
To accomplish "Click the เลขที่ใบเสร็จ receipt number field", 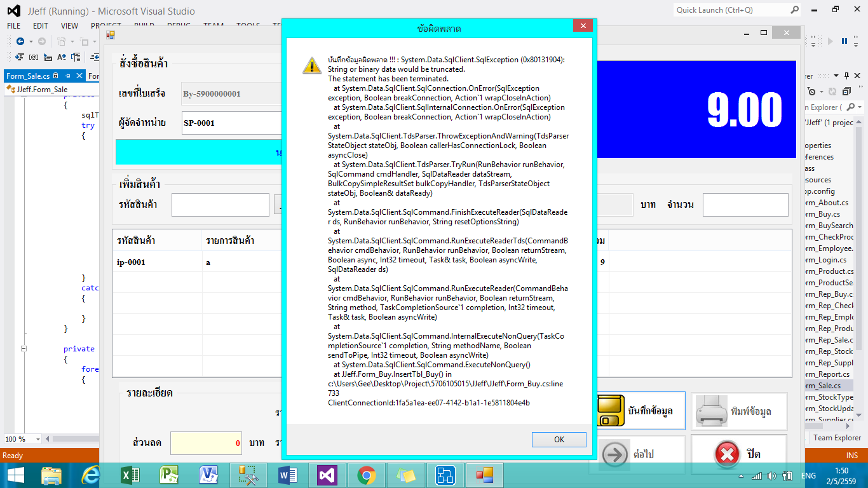I will [231, 93].
